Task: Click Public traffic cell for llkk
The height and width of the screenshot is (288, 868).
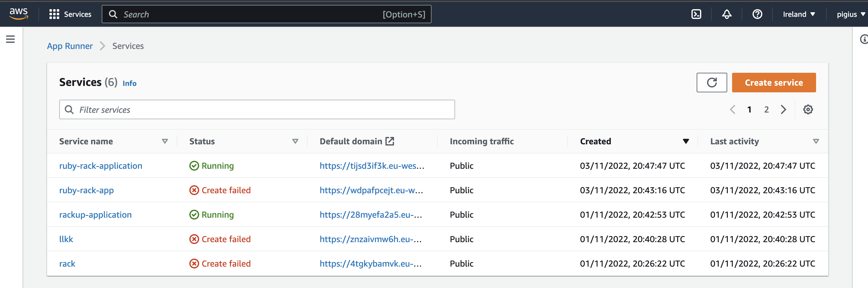Action: 461,239
